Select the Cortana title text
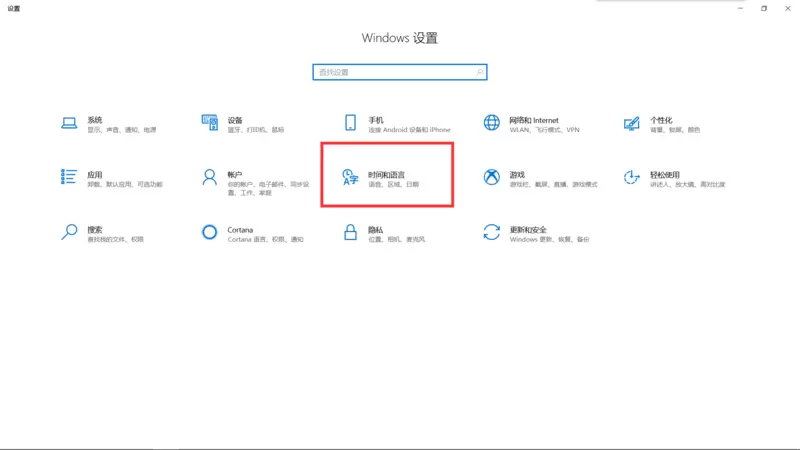 click(x=240, y=230)
